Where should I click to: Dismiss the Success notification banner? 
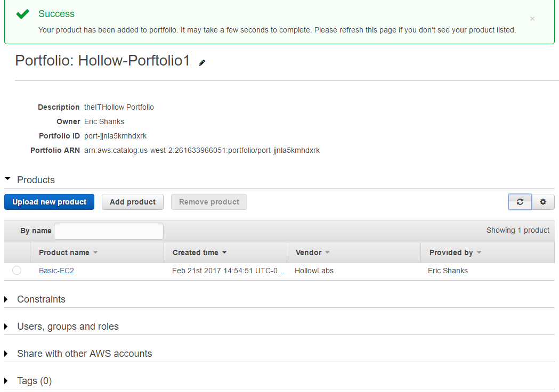(x=532, y=19)
